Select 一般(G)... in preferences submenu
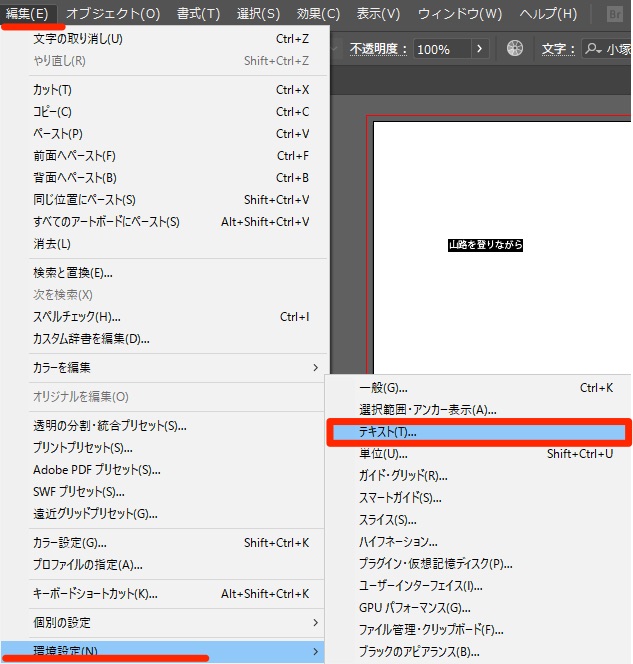 pos(478,388)
